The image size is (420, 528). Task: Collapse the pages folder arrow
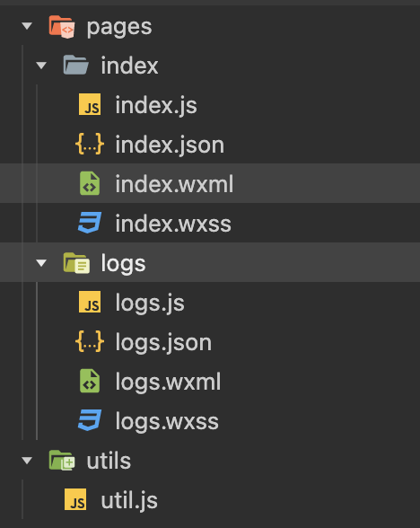click(x=27, y=26)
